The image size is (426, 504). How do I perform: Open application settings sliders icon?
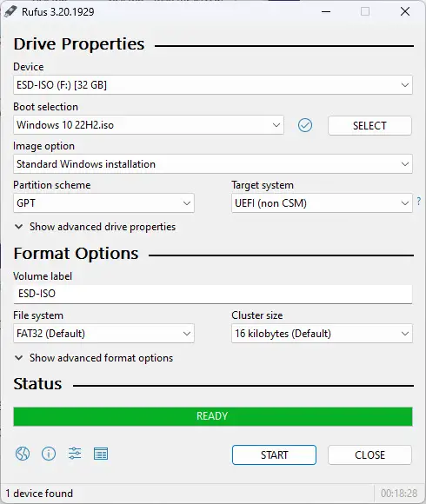coord(75,454)
